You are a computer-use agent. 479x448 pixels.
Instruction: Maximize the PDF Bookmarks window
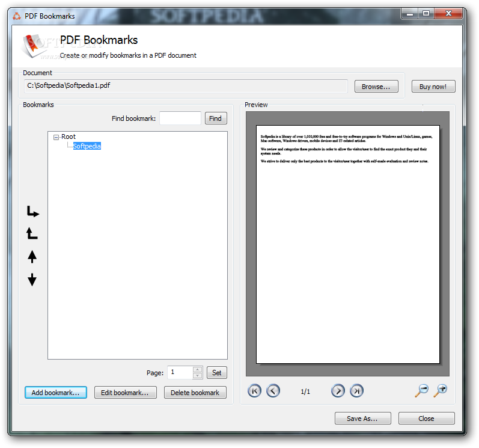[426, 14]
